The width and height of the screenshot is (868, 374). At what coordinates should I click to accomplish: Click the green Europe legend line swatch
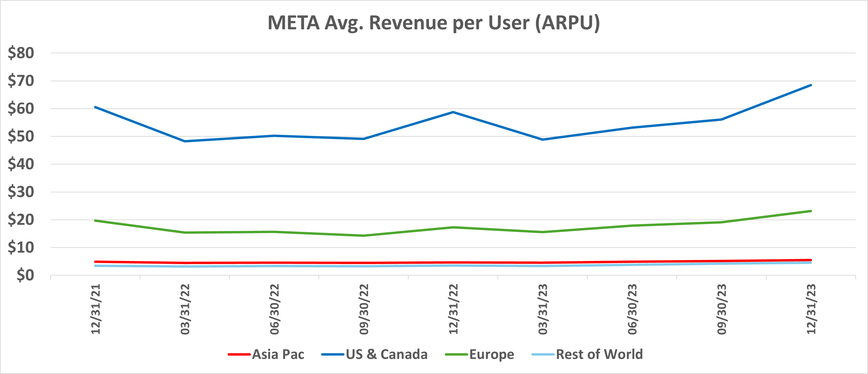tap(456, 354)
